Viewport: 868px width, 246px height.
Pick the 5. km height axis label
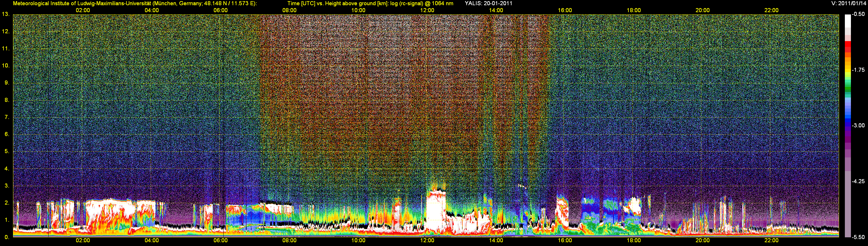pos(7,151)
